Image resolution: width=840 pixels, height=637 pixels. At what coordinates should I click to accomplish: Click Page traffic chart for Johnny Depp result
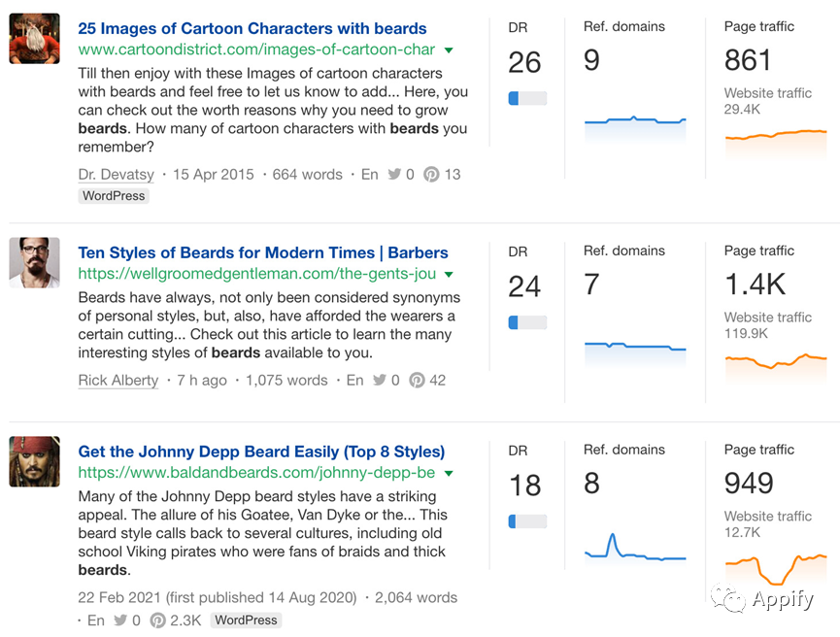776,569
